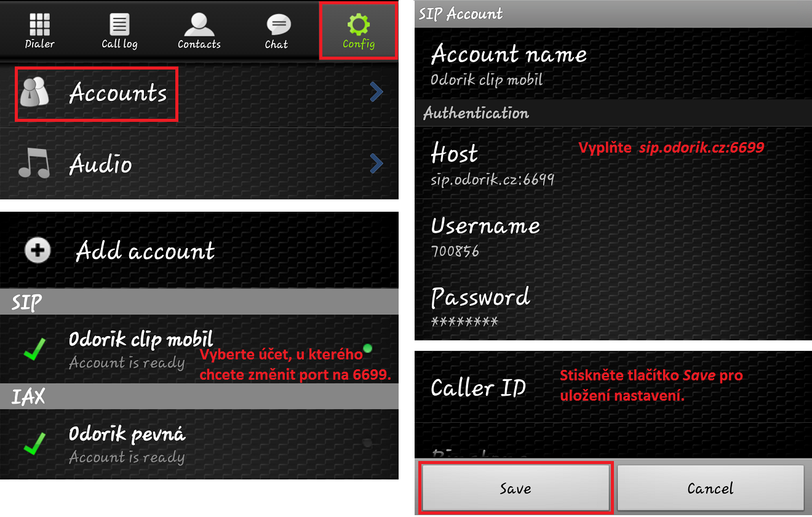
Task: Select the Config gear icon
Action: 359,25
